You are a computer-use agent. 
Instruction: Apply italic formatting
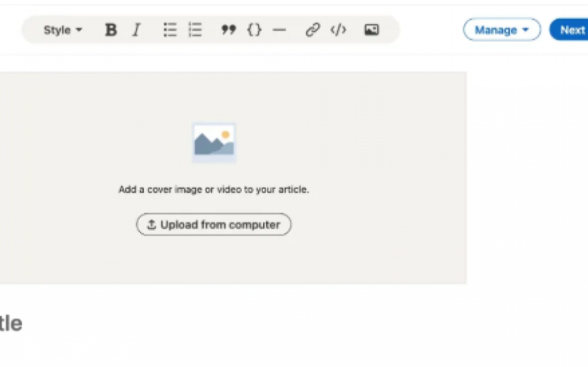pos(137,30)
